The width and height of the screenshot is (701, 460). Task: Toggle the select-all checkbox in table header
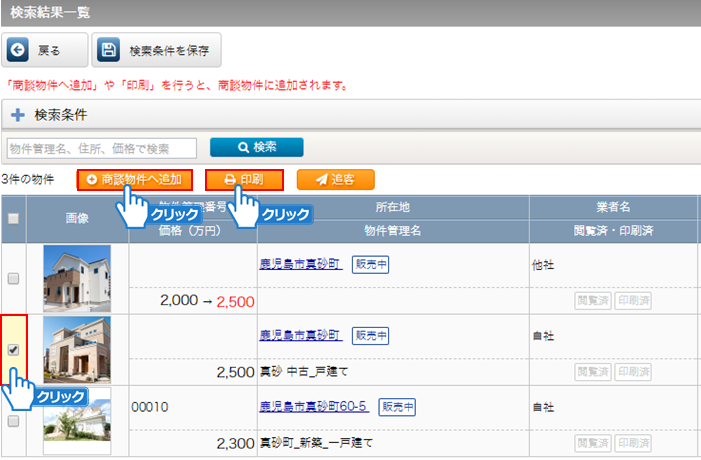tap(13, 219)
